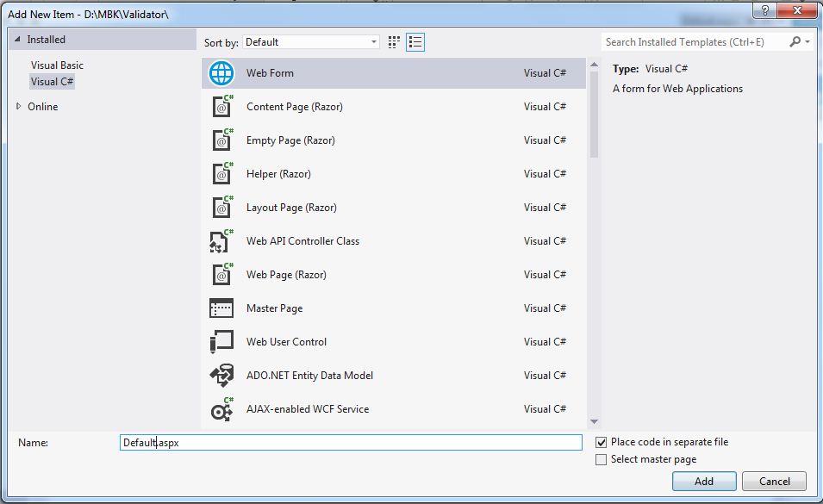Viewport: 823px width, 504px height.
Task: Choose the Web API Controller Class icon
Action: click(x=221, y=241)
